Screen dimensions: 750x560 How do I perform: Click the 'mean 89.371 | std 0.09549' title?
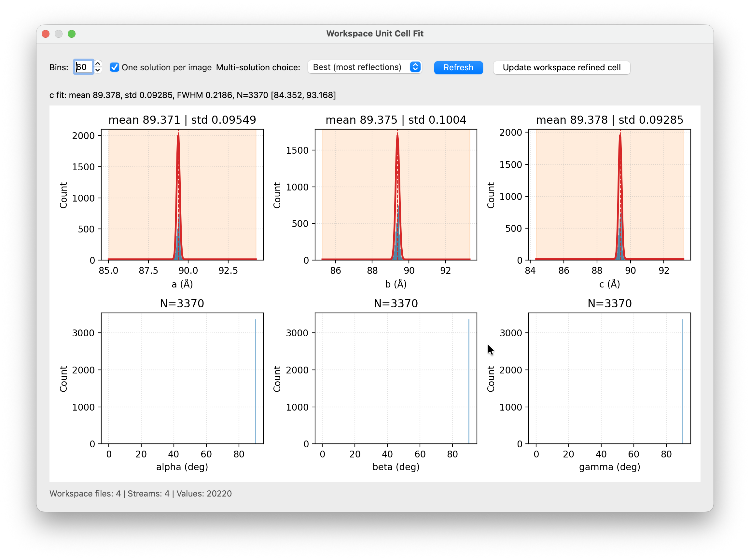(x=182, y=120)
